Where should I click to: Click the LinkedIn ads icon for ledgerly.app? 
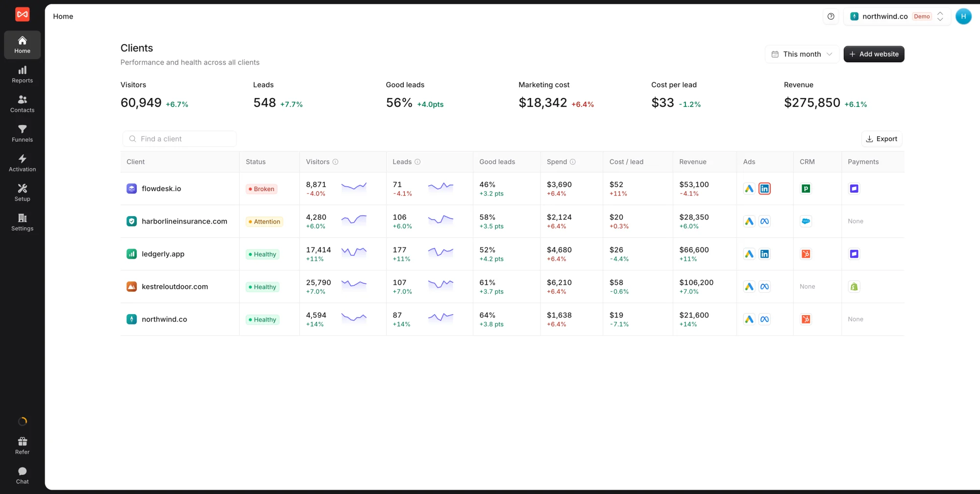pyautogui.click(x=764, y=254)
